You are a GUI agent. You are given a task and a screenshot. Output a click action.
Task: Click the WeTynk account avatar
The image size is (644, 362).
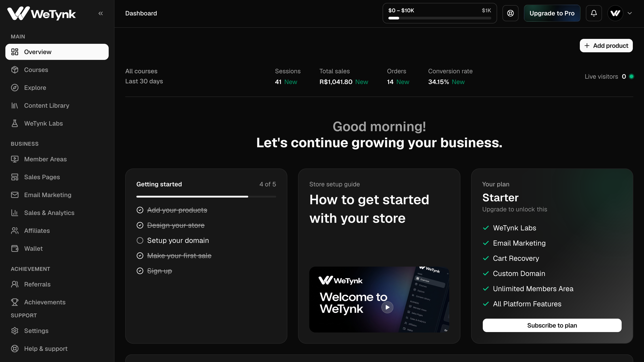(615, 13)
